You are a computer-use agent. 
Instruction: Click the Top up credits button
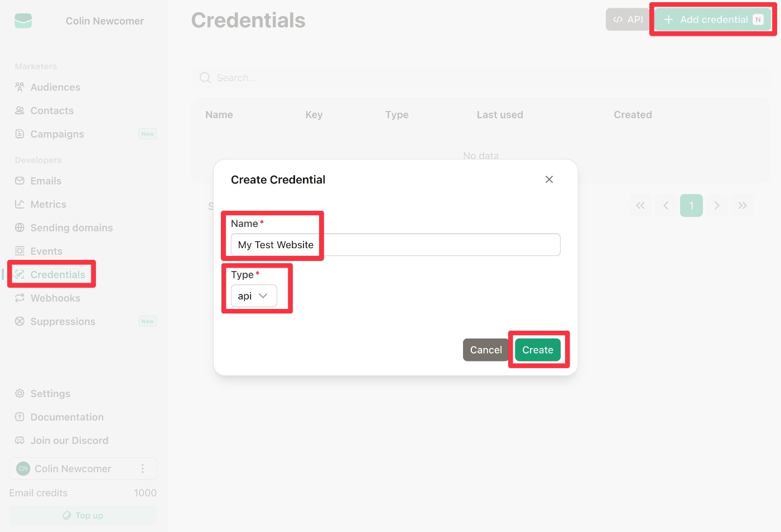83,516
